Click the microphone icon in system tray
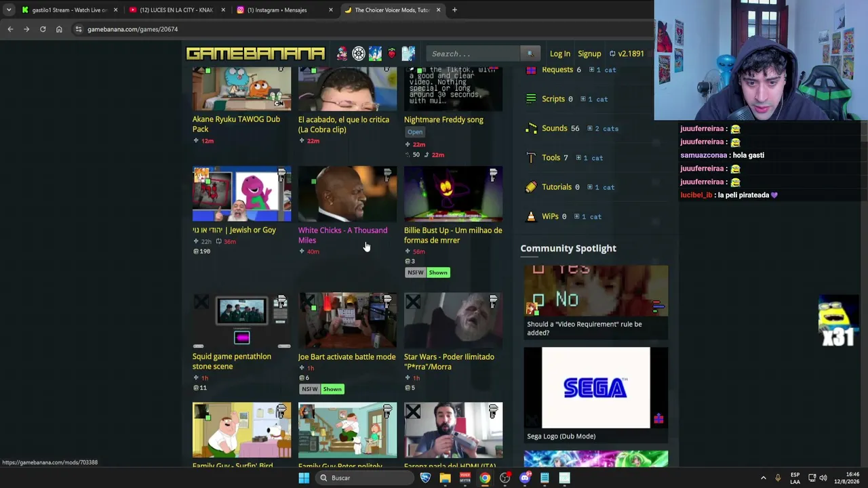 pyautogui.click(x=778, y=478)
